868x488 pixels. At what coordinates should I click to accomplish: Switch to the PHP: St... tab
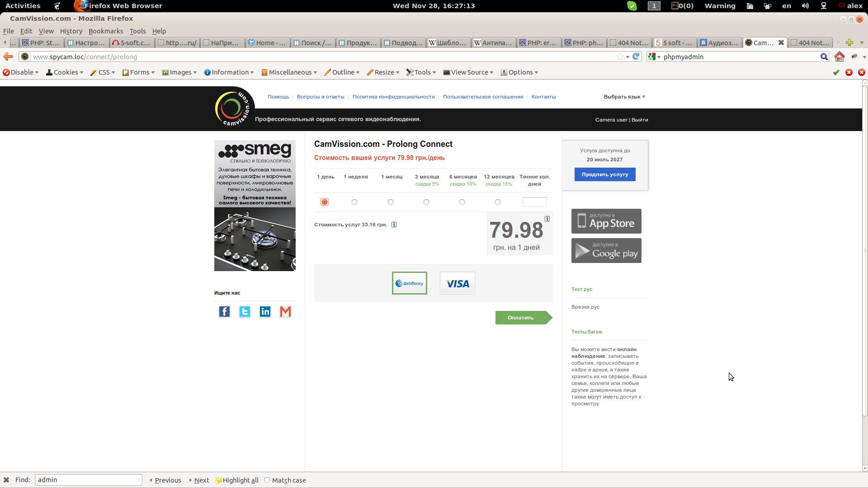[x=42, y=42]
